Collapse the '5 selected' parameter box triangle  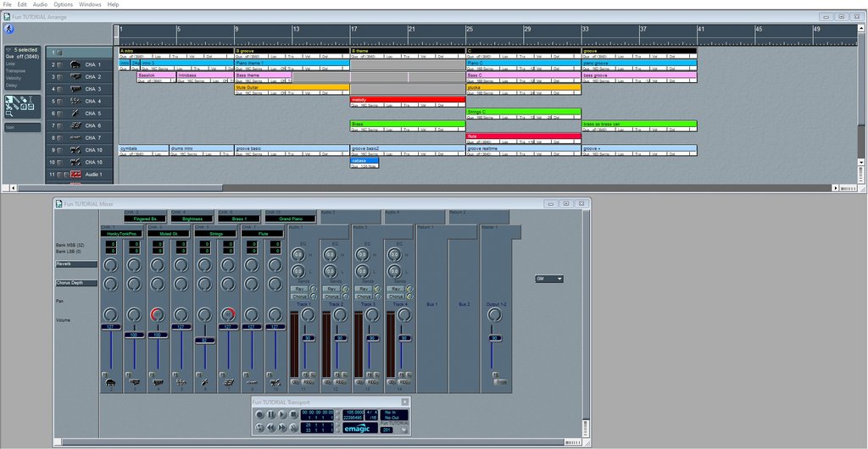[8, 50]
